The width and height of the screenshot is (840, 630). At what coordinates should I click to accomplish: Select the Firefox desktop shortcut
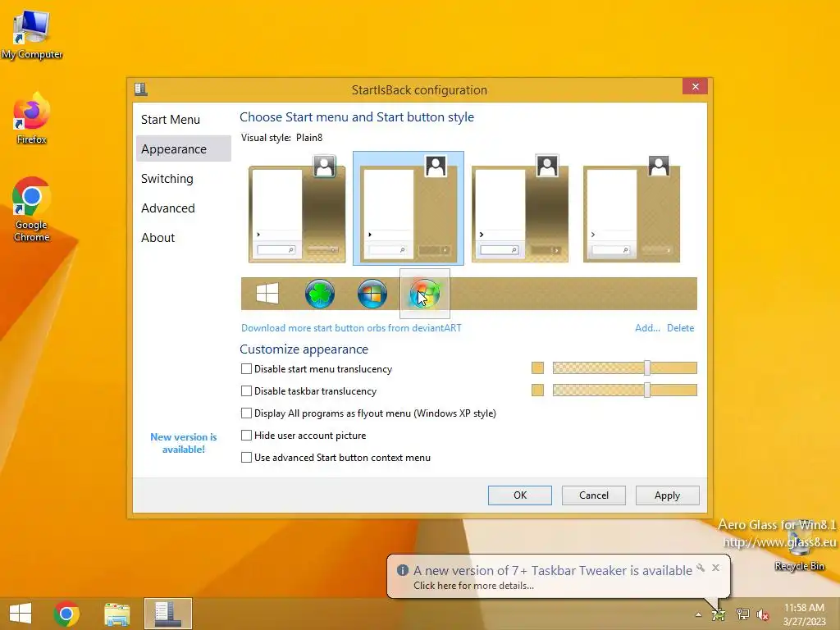(32, 119)
